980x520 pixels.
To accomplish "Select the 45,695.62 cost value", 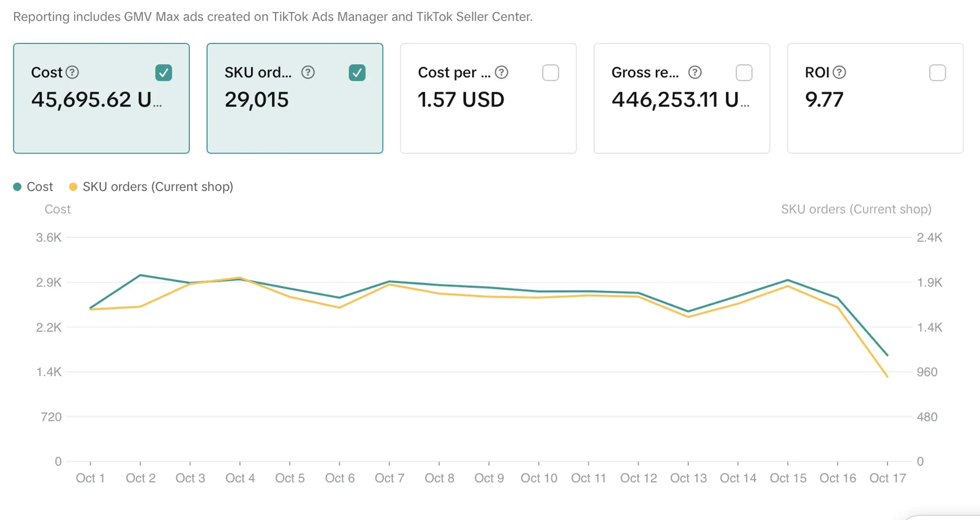I will click(x=97, y=99).
